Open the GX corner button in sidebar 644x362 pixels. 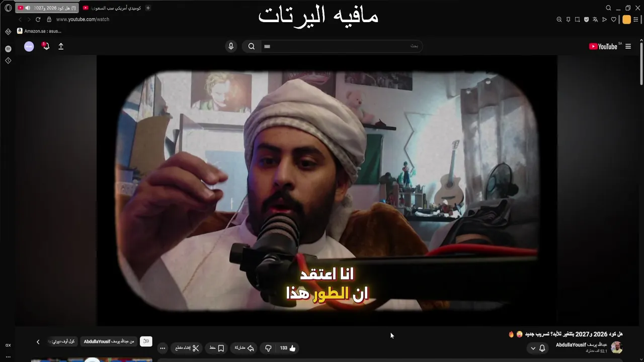(8, 345)
